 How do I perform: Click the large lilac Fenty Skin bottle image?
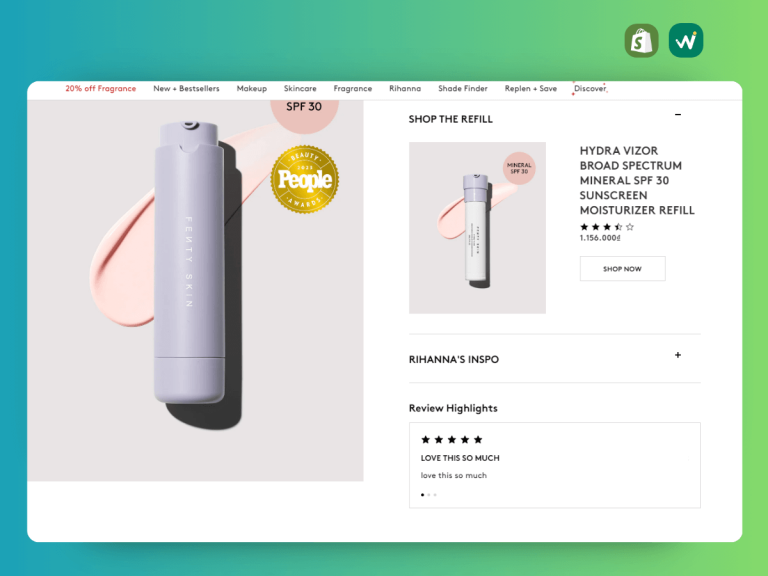click(190, 262)
